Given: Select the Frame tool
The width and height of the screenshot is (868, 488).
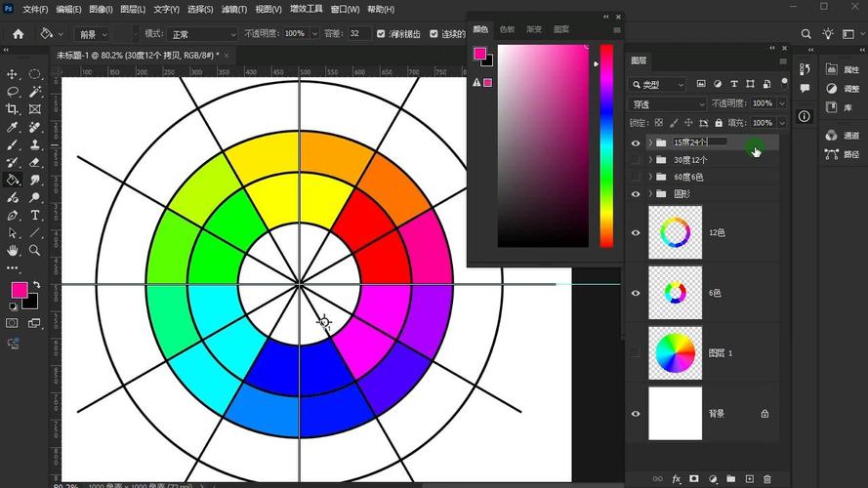Looking at the screenshot, I should click(34, 109).
